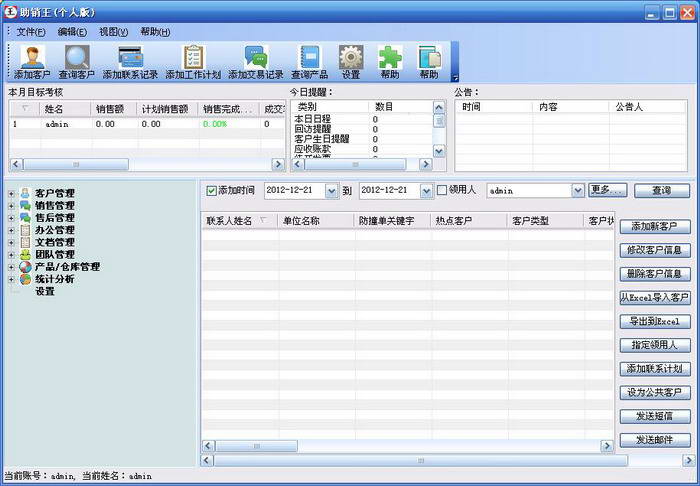
Task: Open the 领用人 admin dropdown
Action: 578,191
